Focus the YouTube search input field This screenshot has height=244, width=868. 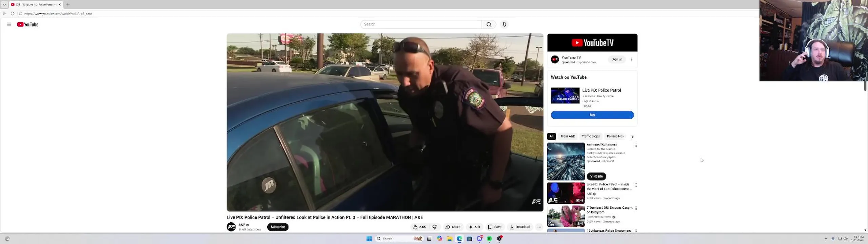pyautogui.click(x=421, y=24)
